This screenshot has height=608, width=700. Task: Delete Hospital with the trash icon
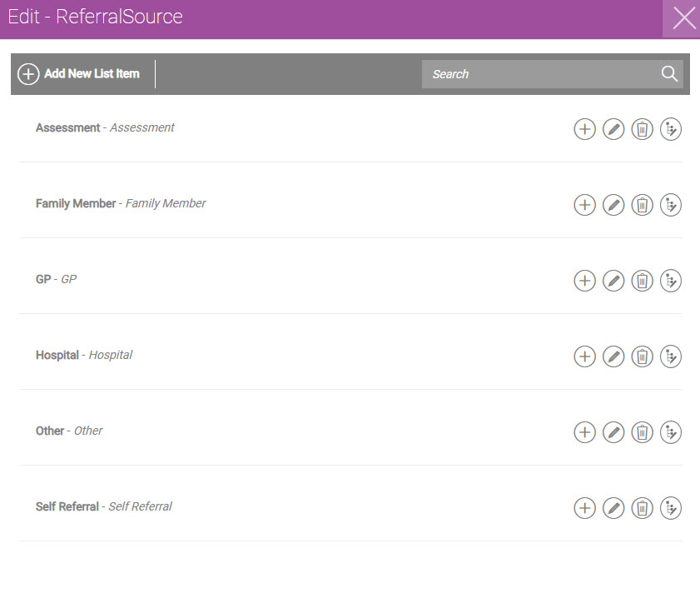(642, 356)
